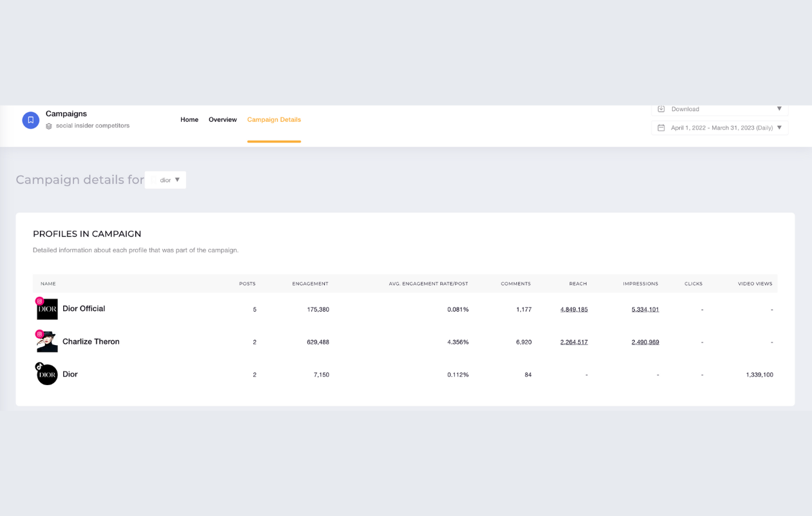
Task: Sort by AVG. ENGAGEMENT RATE/POST header
Action: pos(429,284)
